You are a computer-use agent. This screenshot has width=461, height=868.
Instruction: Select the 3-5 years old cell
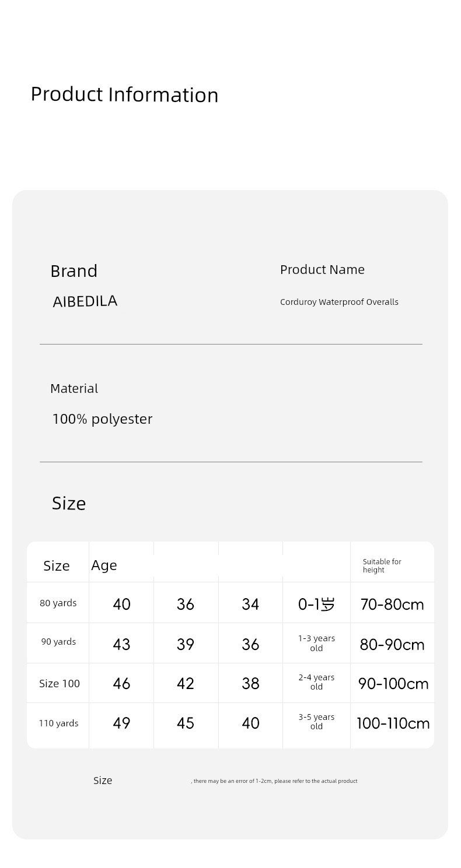[x=316, y=722]
